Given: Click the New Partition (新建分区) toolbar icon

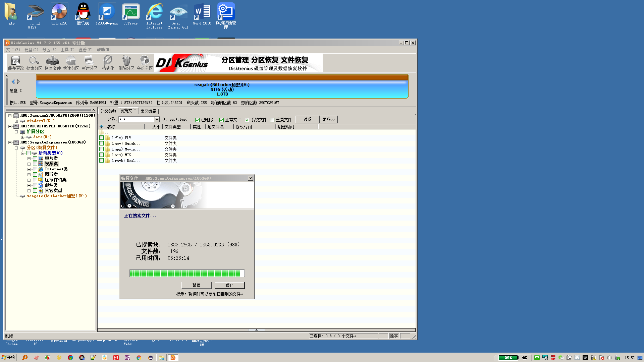Looking at the screenshot, I should pos(90,63).
